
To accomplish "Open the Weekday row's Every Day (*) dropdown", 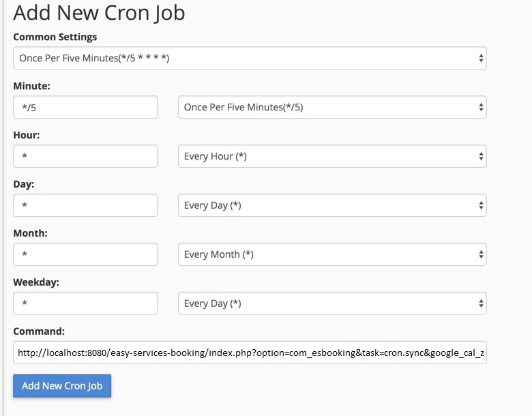I will point(332,303).
